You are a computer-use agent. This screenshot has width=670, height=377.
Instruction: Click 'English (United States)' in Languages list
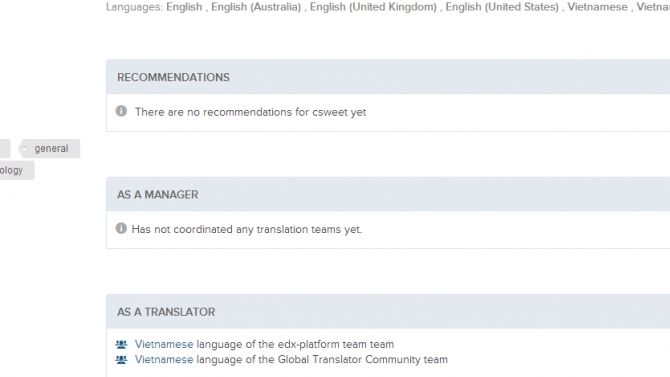(x=502, y=7)
